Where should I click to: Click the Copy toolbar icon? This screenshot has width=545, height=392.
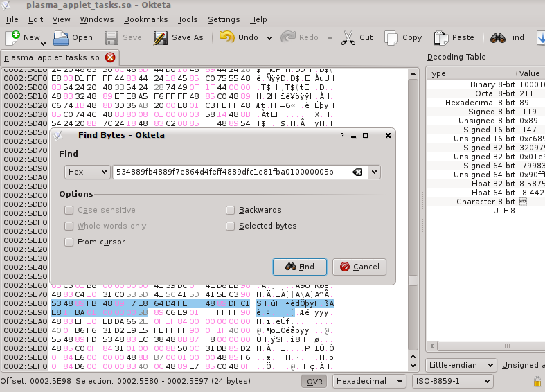click(391, 37)
